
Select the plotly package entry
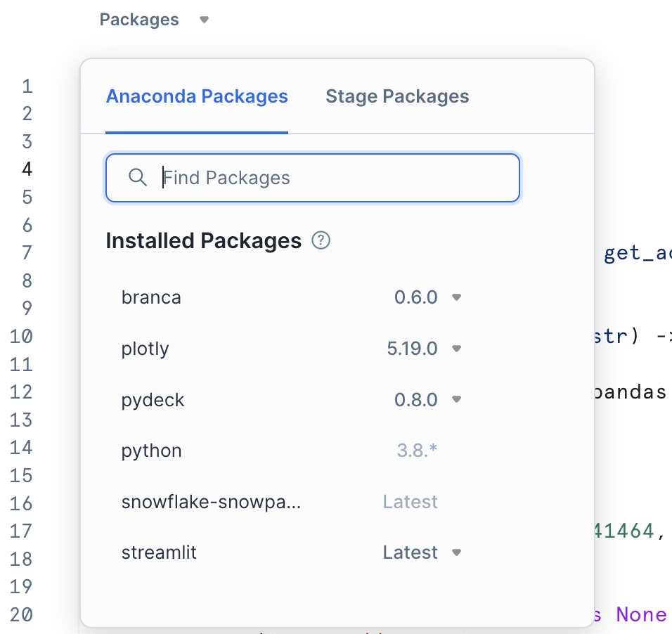146,349
